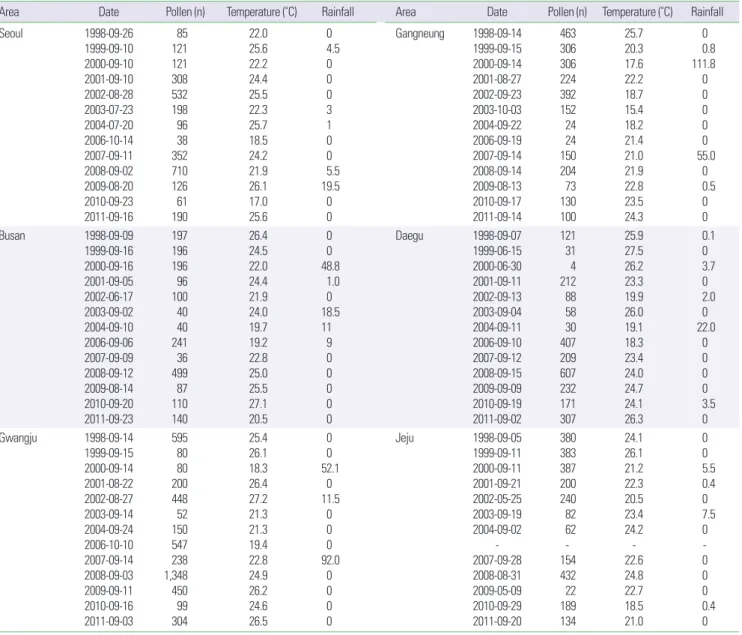This screenshot has width=742, height=635.
Task: Select date 2011-09-03
Action: 109,621
